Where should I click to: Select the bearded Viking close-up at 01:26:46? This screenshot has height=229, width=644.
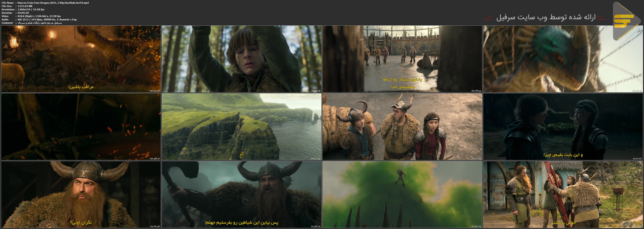(x=81, y=194)
